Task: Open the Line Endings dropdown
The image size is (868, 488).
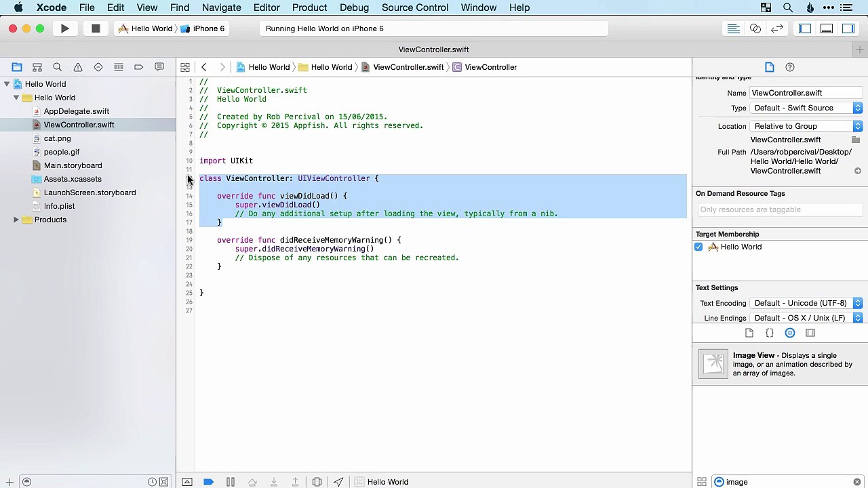Action: 806,318
